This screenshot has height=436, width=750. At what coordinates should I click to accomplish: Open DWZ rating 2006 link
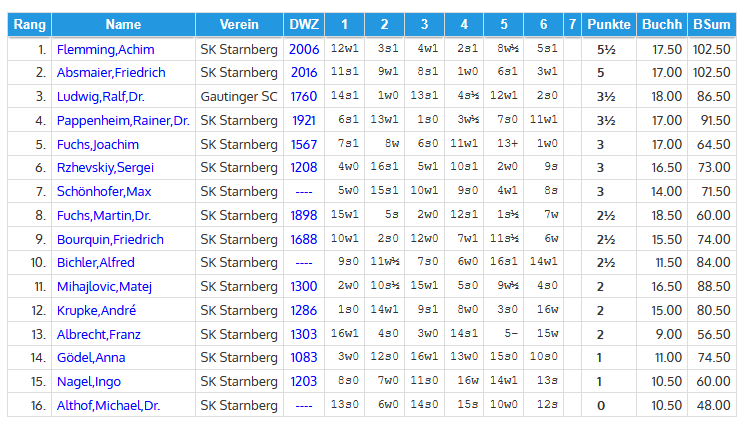click(303, 49)
